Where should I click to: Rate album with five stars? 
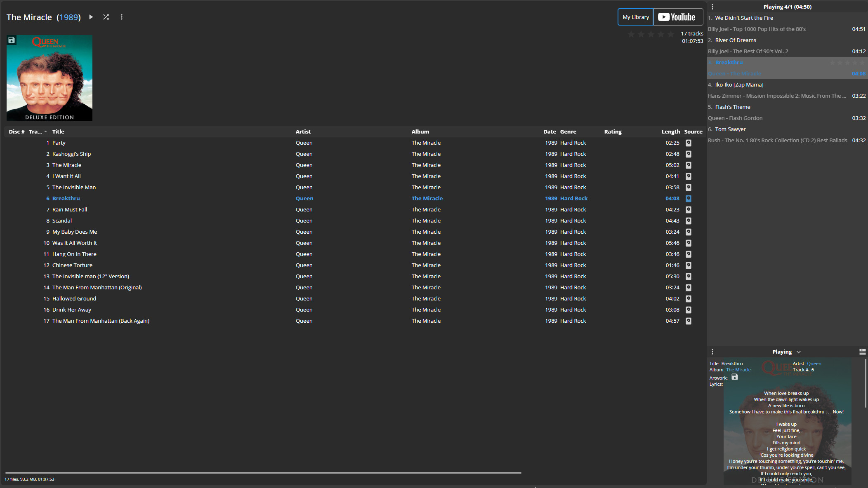pos(671,34)
